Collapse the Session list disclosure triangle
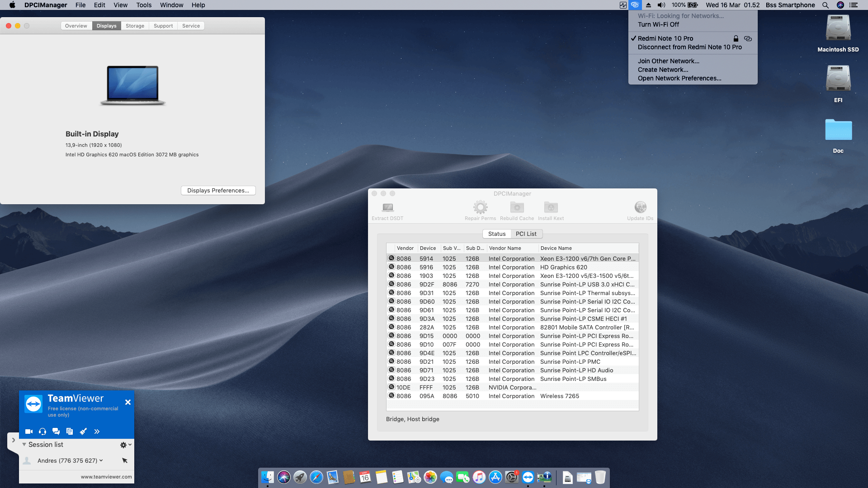 (24, 445)
